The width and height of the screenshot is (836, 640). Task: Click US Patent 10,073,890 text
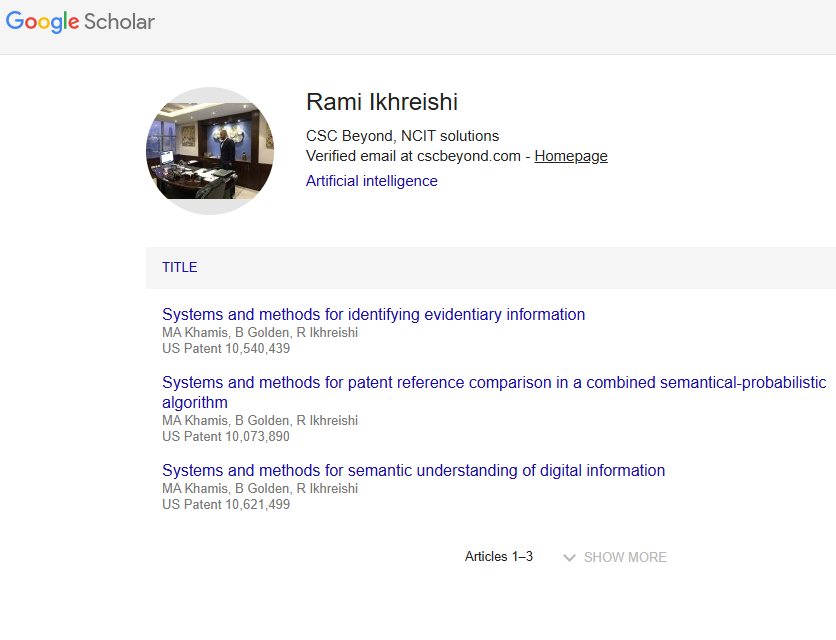[226, 437]
